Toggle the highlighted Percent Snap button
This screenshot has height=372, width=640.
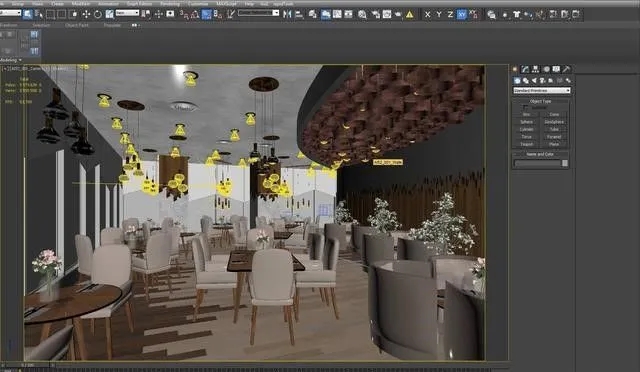coord(207,14)
